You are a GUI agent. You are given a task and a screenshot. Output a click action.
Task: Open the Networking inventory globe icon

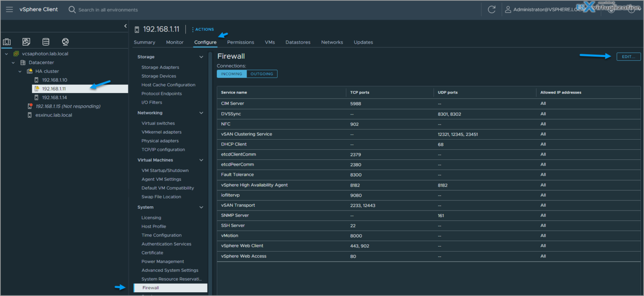pyautogui.click(x=65, y=42)
